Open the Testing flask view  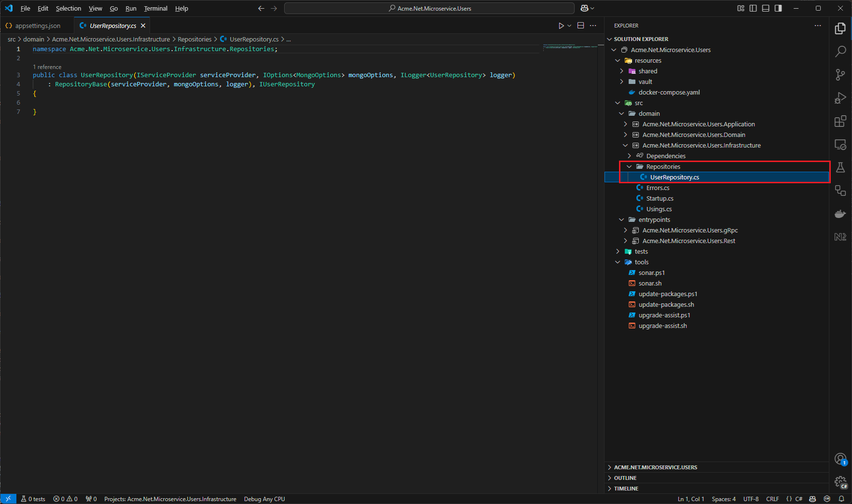[840, 167]
